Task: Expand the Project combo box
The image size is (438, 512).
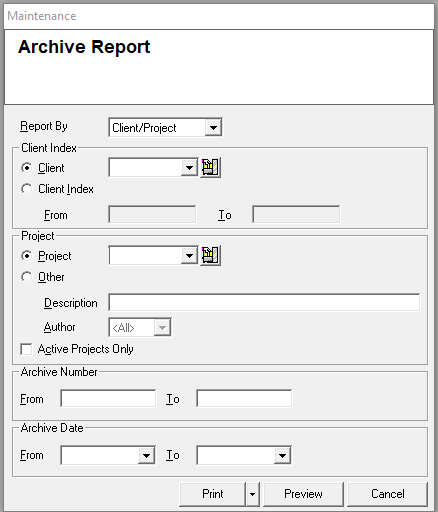Action: pyautogui.click(x=189, y=256)
